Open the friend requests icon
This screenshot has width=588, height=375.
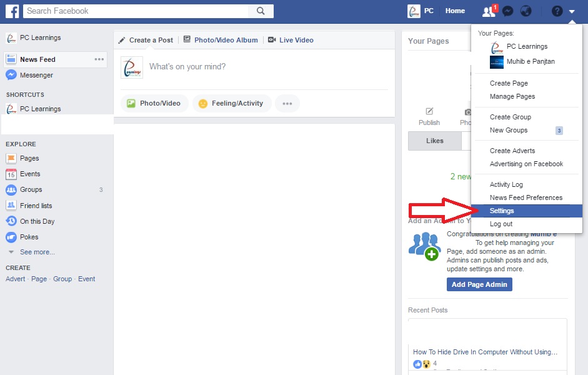pos(489,11)
